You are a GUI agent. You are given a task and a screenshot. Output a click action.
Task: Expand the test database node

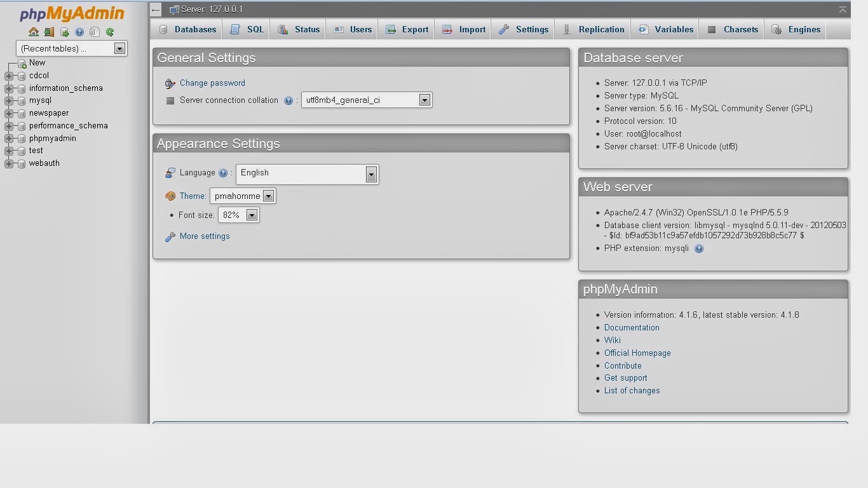[9, 151]
